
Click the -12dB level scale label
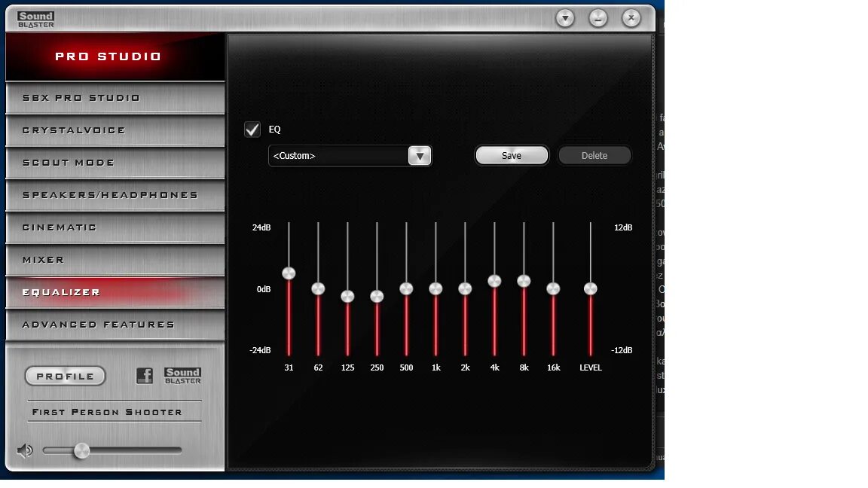tap(622, 350)
